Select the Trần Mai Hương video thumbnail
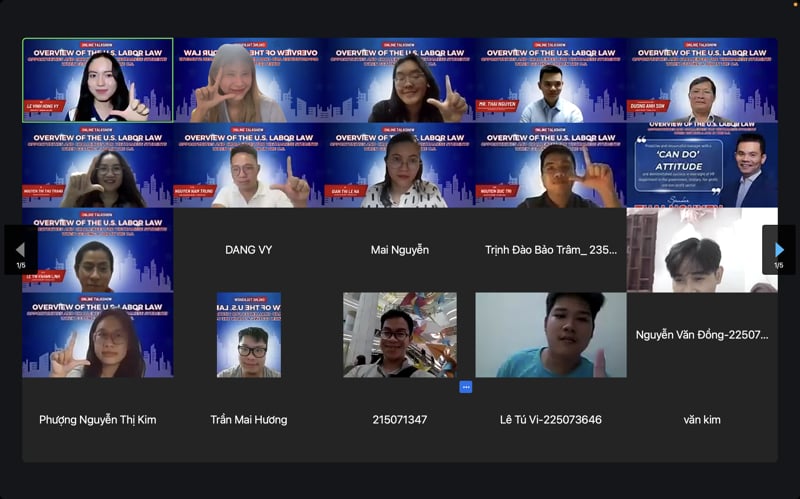The width and height of the screenshot is (800, 499). [x=248, y=335]
